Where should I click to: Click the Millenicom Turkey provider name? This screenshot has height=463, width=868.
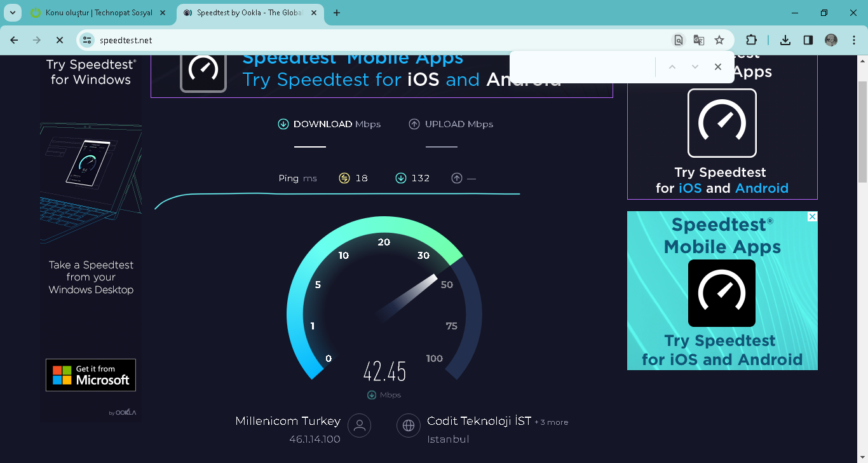pyautogui.click(x=288, y=421)
